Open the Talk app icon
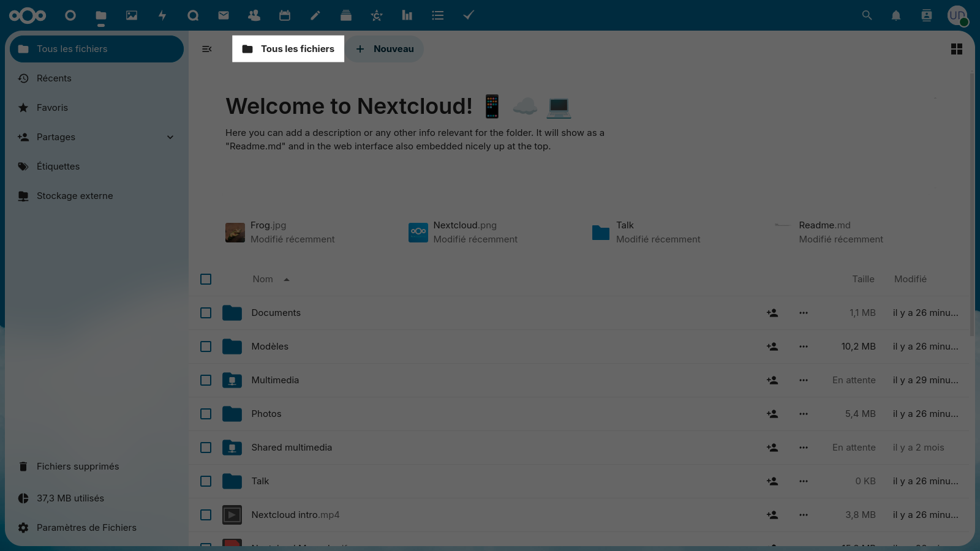Viewport: 980px width, 551px height. (x=193, y=15)
